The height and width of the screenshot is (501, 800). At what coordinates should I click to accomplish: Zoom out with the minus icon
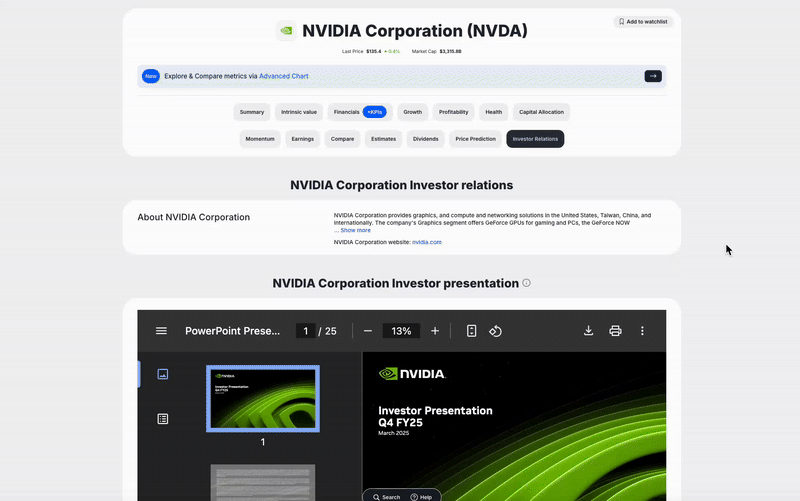[x=368, y=331]
